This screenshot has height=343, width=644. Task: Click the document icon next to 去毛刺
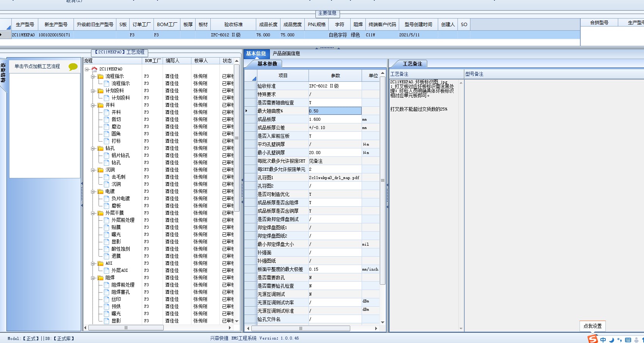point(107,177)
